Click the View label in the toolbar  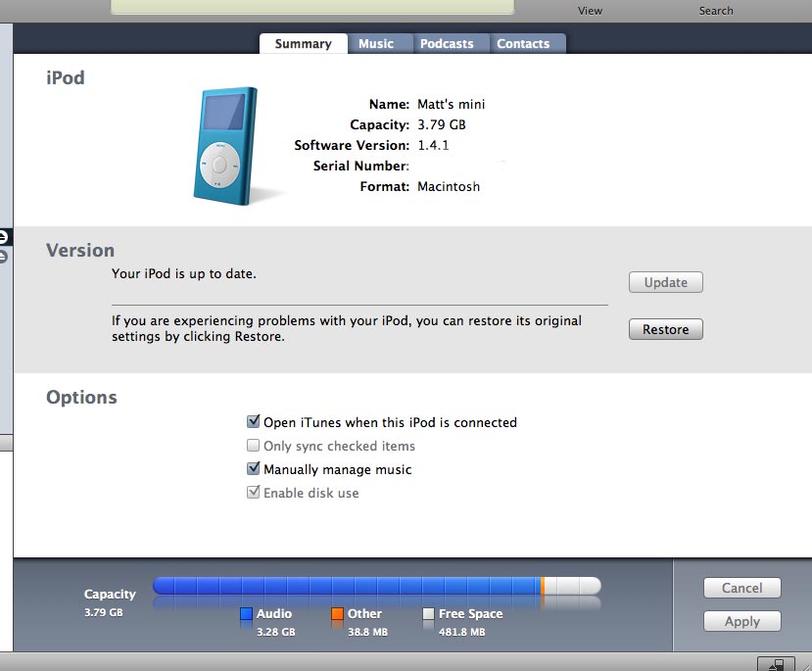pyautogui.click(x=590, y=11)
